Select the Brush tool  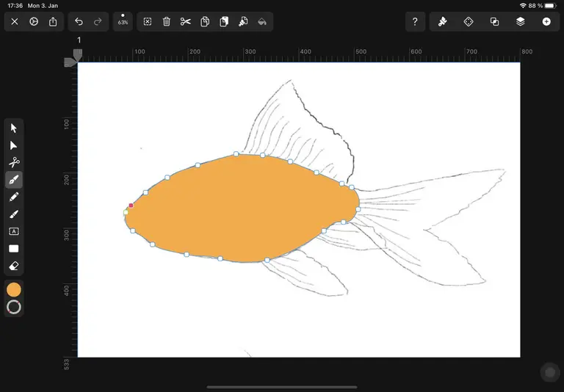click(14, 214)
